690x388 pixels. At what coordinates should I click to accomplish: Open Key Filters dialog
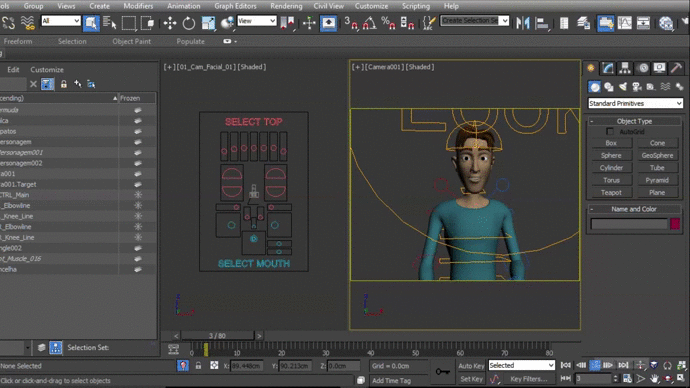[529, 379]
